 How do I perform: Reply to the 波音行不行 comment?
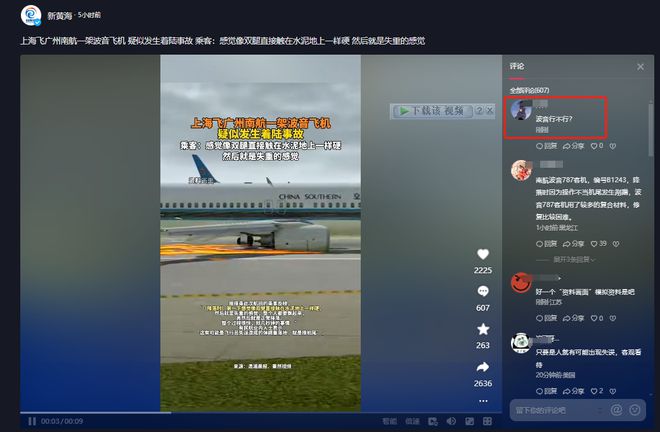point(546,146)
